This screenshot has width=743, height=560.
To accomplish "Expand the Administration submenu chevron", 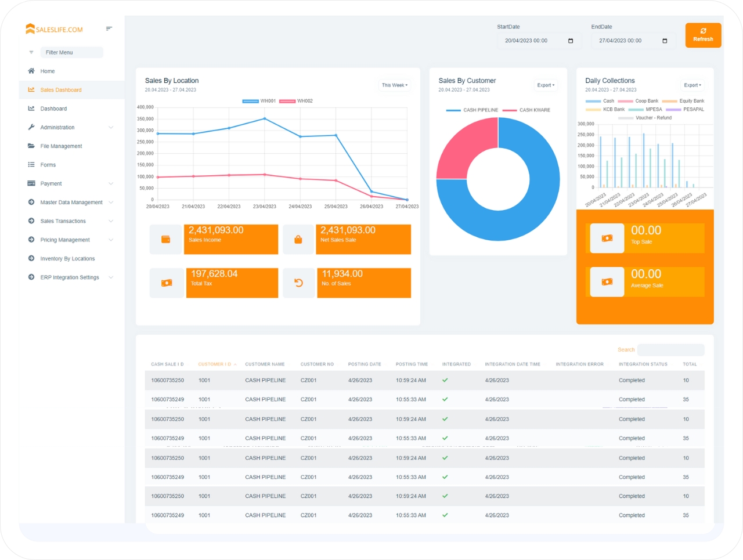I will pos(111,127).
